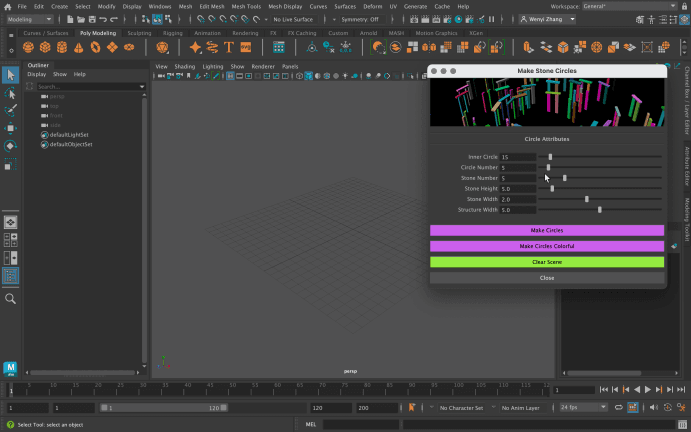691x432 pixels.
Task: Activate the Rotate tool in Tool Box
Action: [x=11, y=146]
